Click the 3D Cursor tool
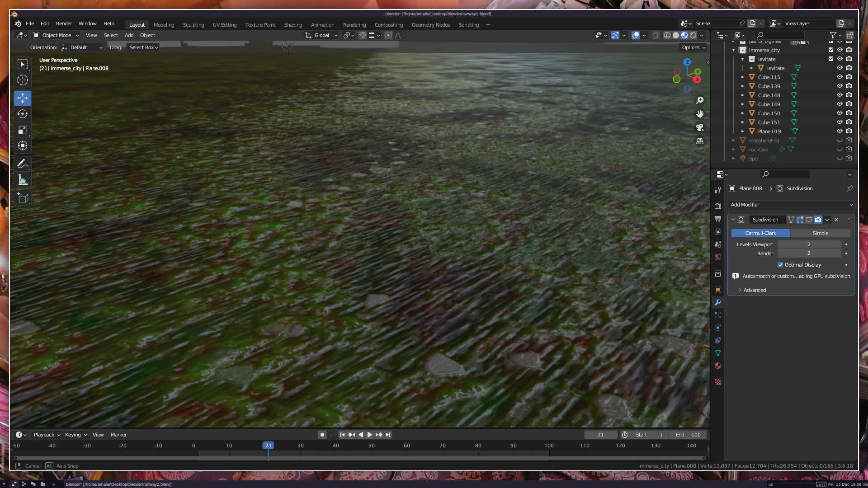 (23, 80)
